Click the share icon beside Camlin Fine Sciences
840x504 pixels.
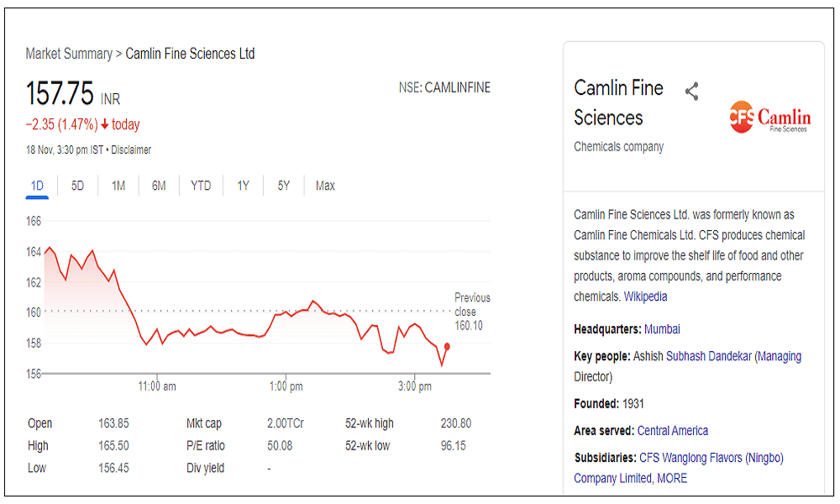[691, 92]
